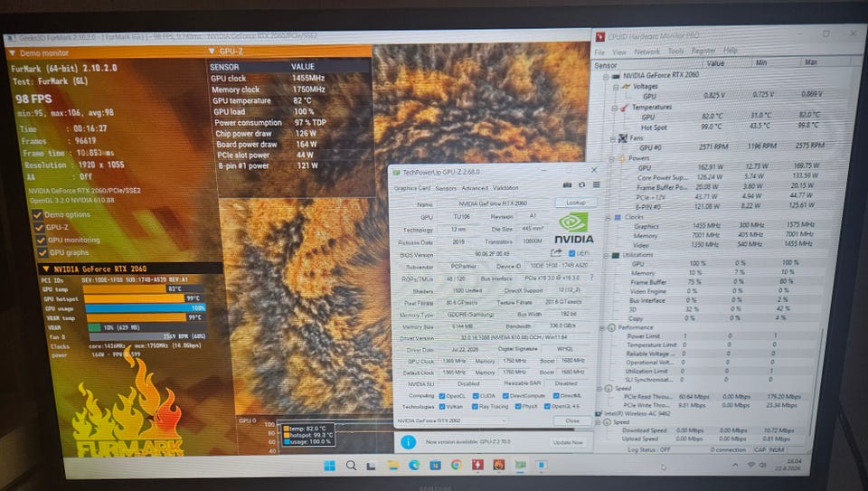Collapse the Temperatures node in HWMonitor
This screenshot has height=491, width=868.
pos(613,108)
